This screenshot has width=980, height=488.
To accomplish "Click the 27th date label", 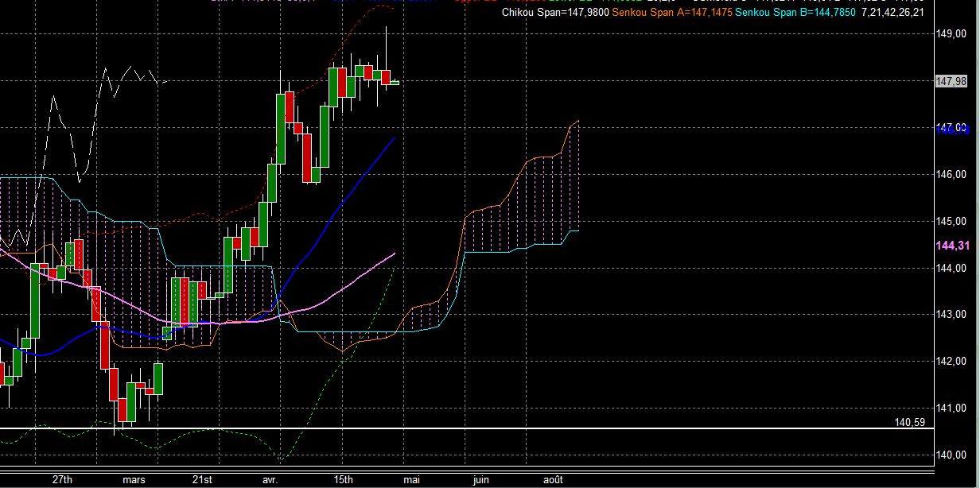I will [x=62, y=480].
